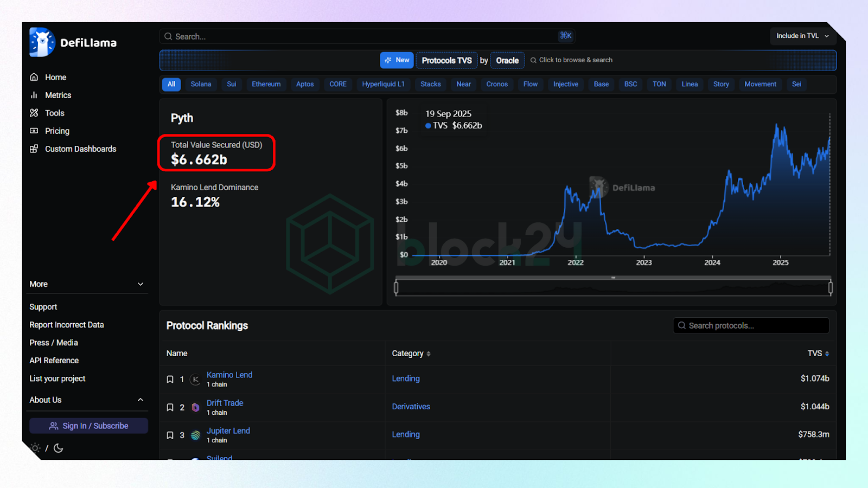The image size is (868, 488).
Task: Bookmark the Drift Trade protocol
Action: click(170, 407)
